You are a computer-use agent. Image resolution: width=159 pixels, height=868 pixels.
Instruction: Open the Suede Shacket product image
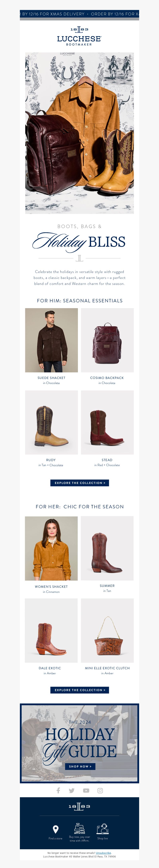(51, 340)
